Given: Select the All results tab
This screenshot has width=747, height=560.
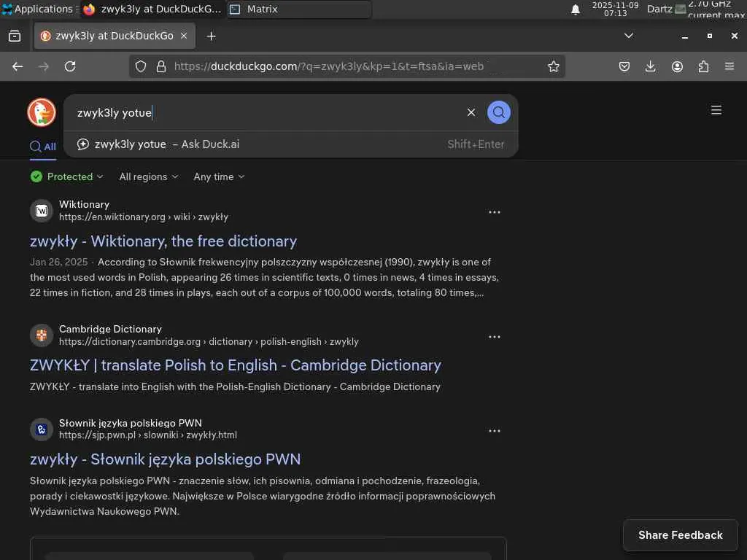Looking at the screenshot, I should (x=43, y=147).
